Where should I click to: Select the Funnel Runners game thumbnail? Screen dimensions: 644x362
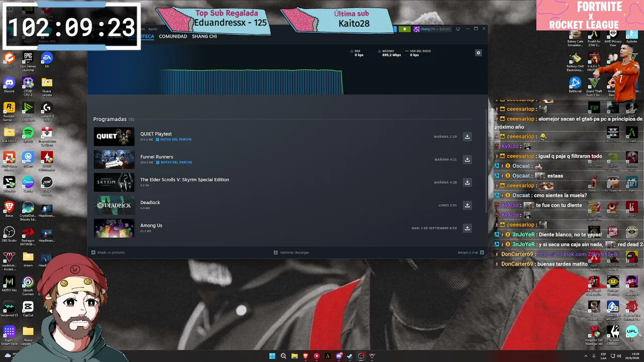114,159
